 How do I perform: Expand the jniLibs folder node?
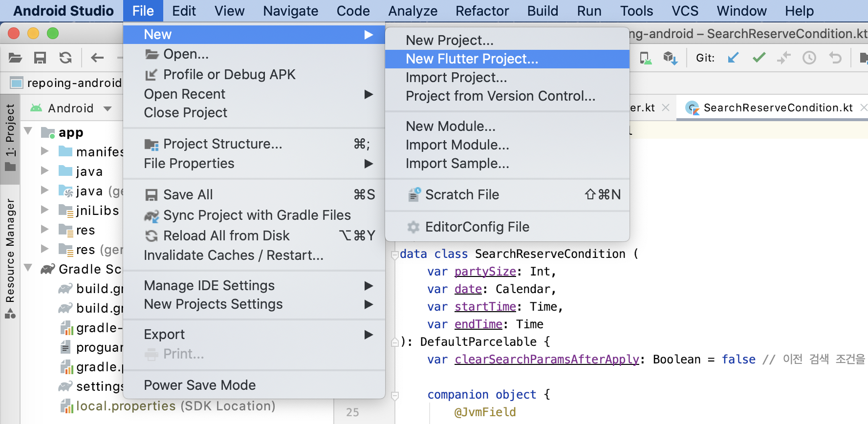point(44,210)
